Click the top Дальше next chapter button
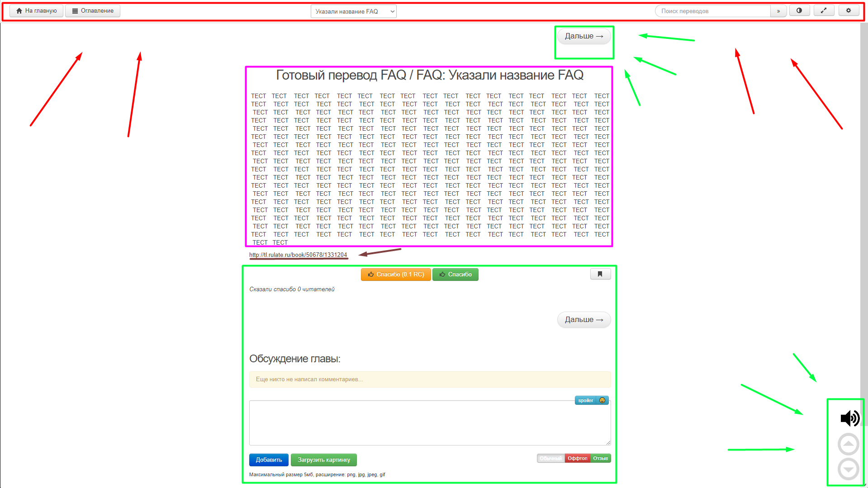Screen dimensions: 868x488 pos(583,36)
